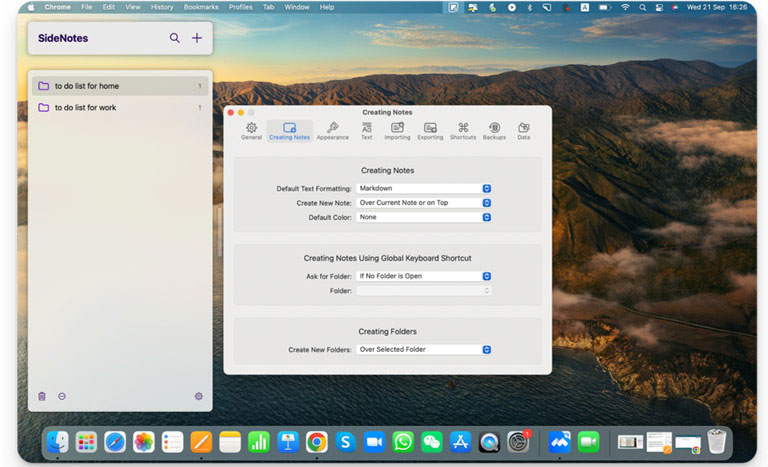Image resolution: width=768 pixels, height=467 pixels.
Task: Open the Data preferences tab
Action: coord(524,131)
